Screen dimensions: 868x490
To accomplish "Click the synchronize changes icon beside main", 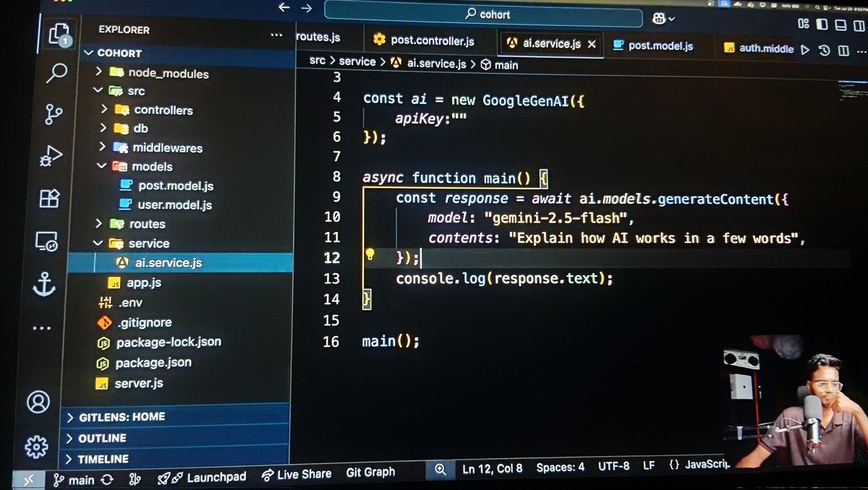I will [107, 479].
